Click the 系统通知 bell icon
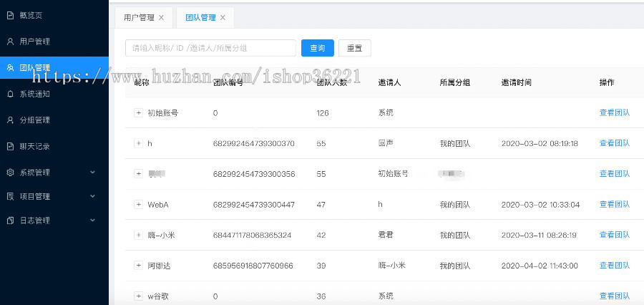Image resolution: width=644 pixels, height=305 pixels. (10, 94)
